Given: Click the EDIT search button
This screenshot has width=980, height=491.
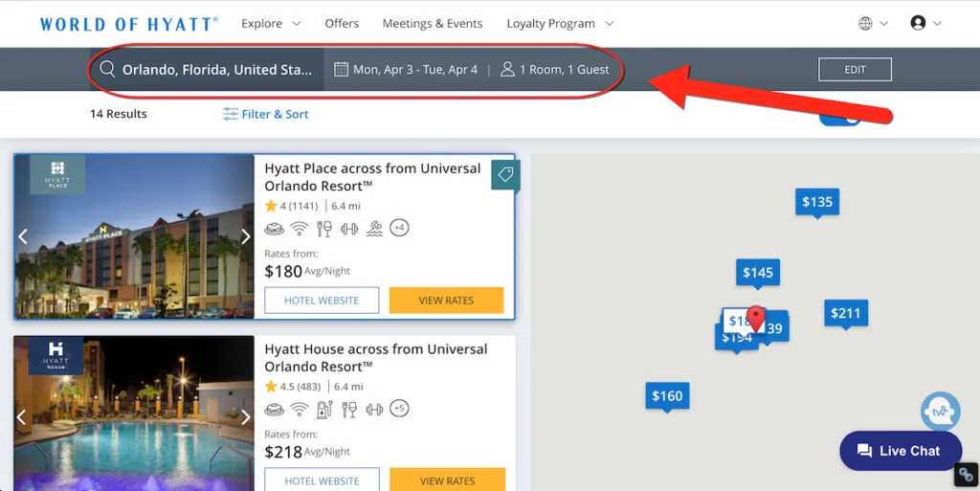Looking at the screenshot, I should point(855,69).
